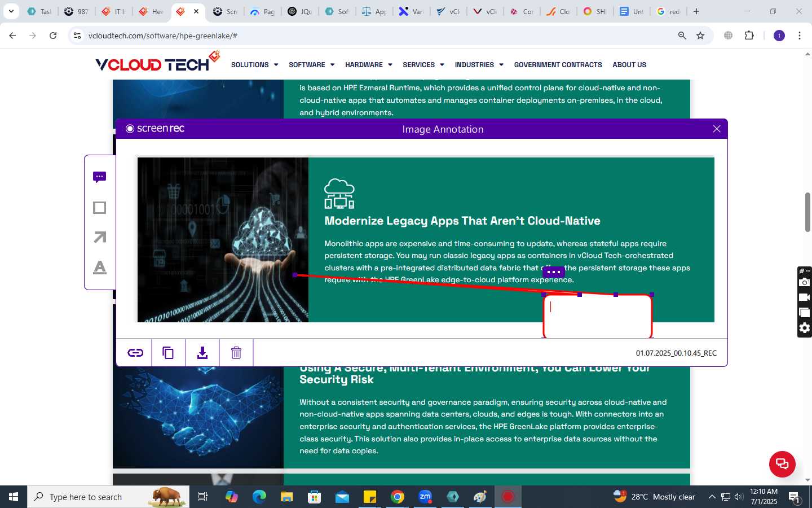
Task: Open the weather widget 28°C Mostly clear
Action: click(x=654, y=497)
